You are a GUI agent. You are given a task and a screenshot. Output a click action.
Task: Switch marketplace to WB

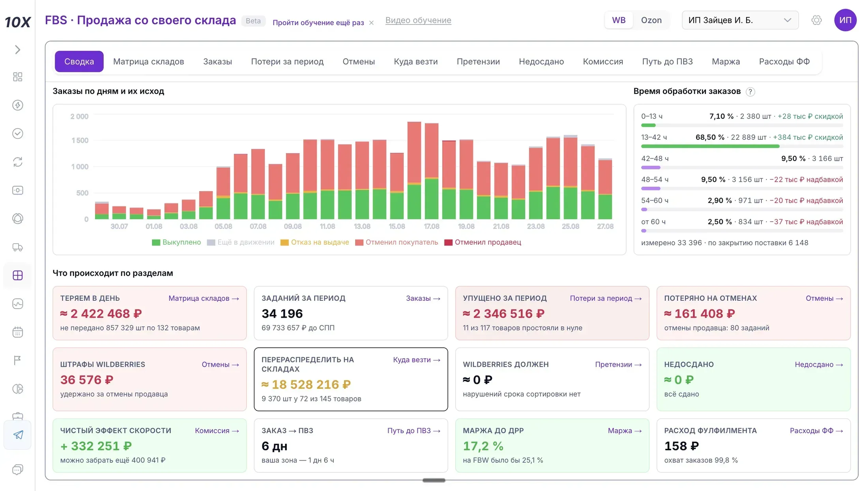619,20
